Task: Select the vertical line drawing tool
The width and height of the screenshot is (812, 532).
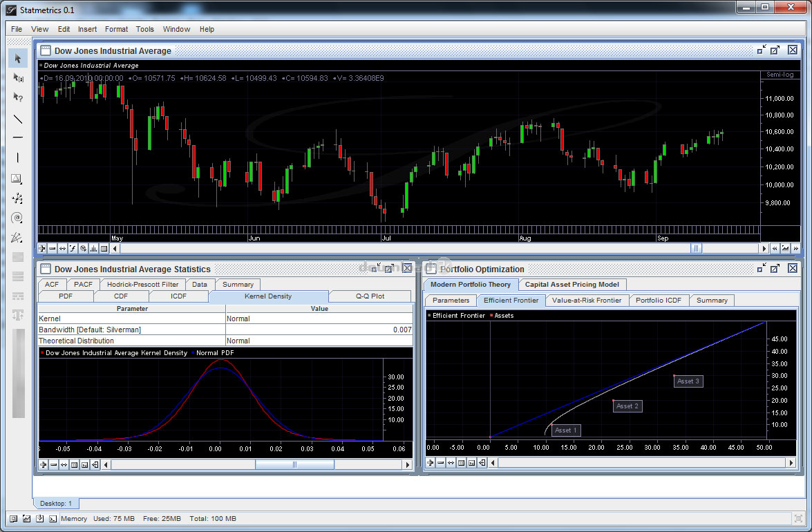Action: tap(17, 158)
